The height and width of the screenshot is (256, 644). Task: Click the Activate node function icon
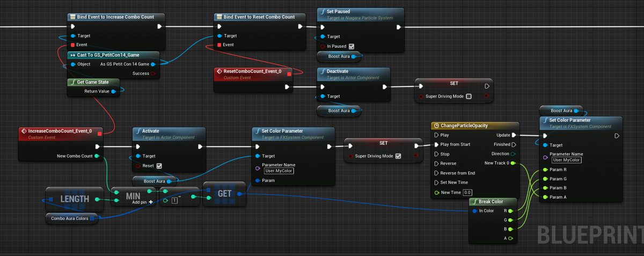(138, 131)
